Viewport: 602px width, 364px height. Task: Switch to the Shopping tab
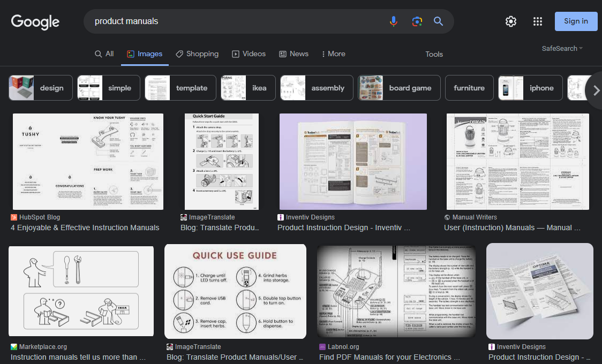click(197, 54)
